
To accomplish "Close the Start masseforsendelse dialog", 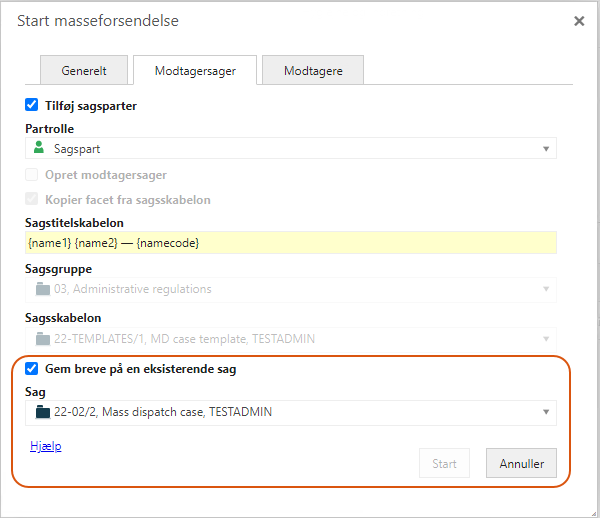I will (x=579, y=21).
